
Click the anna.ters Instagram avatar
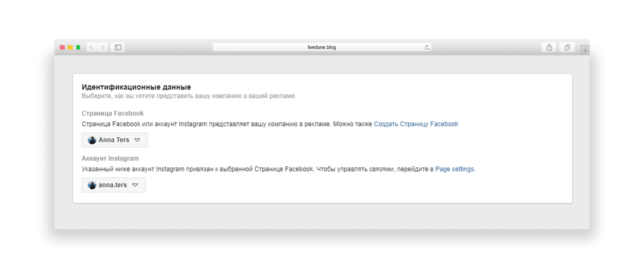(92, 185)
